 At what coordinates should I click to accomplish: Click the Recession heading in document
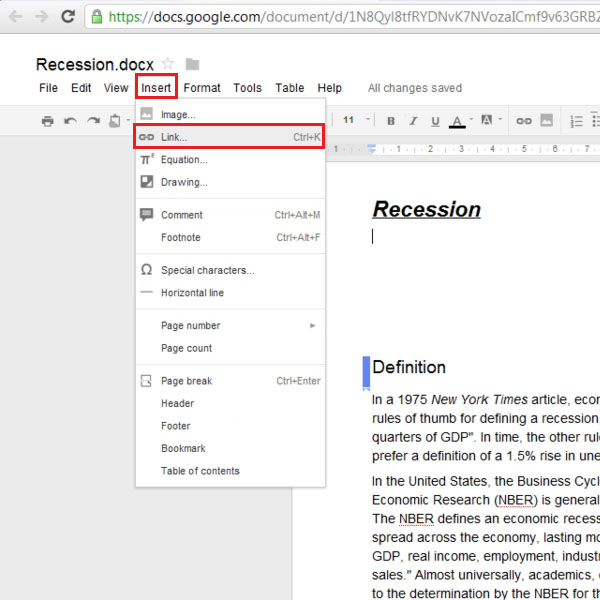click(x=426, y=210)
